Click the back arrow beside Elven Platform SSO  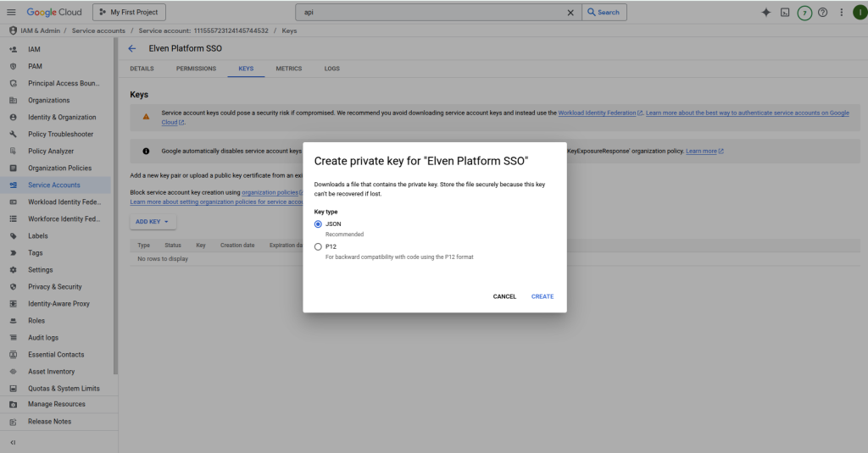pos(132,48)
